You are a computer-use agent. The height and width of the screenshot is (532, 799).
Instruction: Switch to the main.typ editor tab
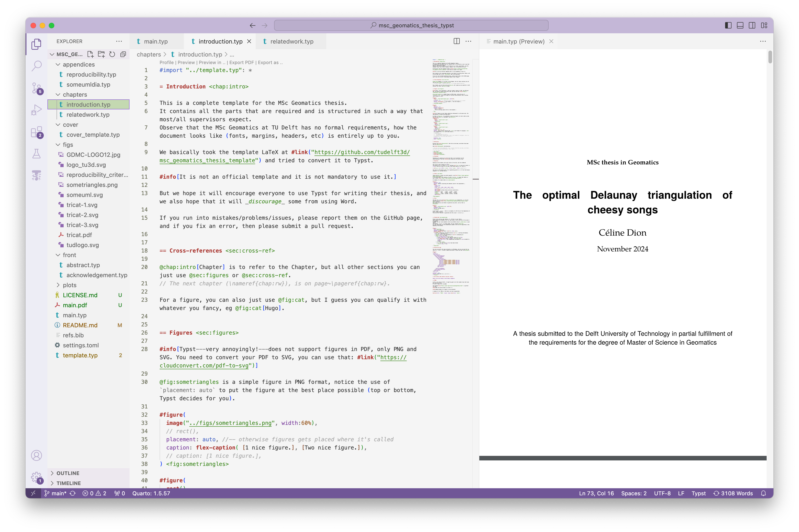tap(156, 41)
